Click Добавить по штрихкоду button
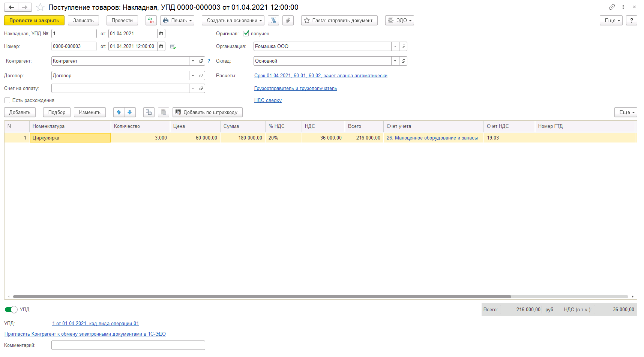 coord(207,112)
